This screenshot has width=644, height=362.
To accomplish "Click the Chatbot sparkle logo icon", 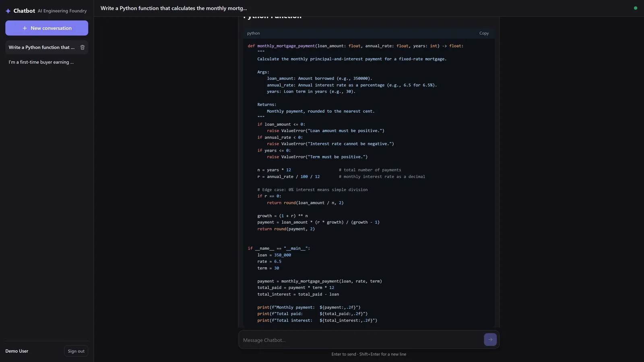I will click(8, 11).
